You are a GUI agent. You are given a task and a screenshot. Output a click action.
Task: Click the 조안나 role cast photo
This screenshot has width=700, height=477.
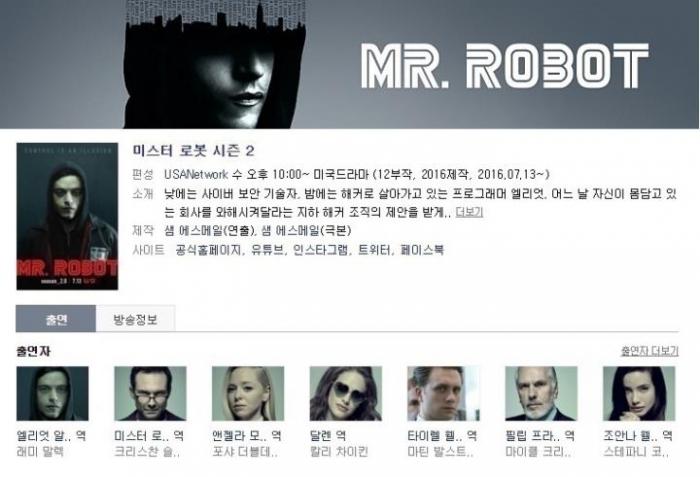[x=639, y=393]
